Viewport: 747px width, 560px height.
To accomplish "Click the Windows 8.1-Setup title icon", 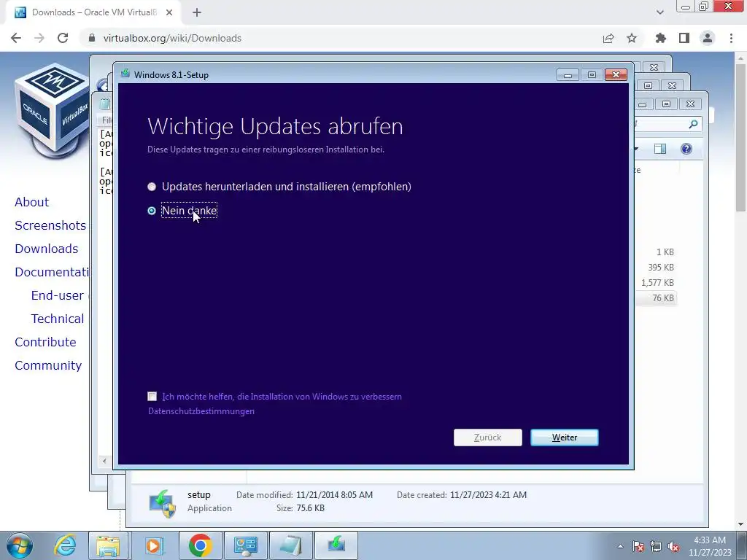I will pos(125,74).
